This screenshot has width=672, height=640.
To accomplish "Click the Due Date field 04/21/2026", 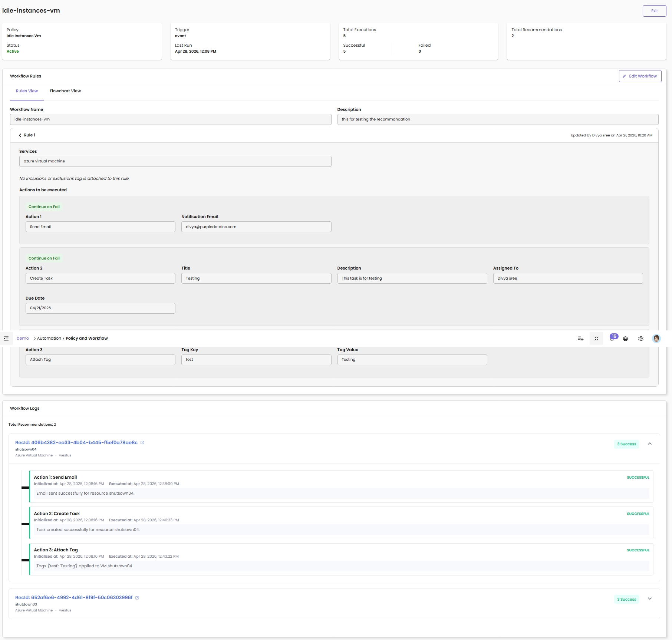I will tap(100, 308).
